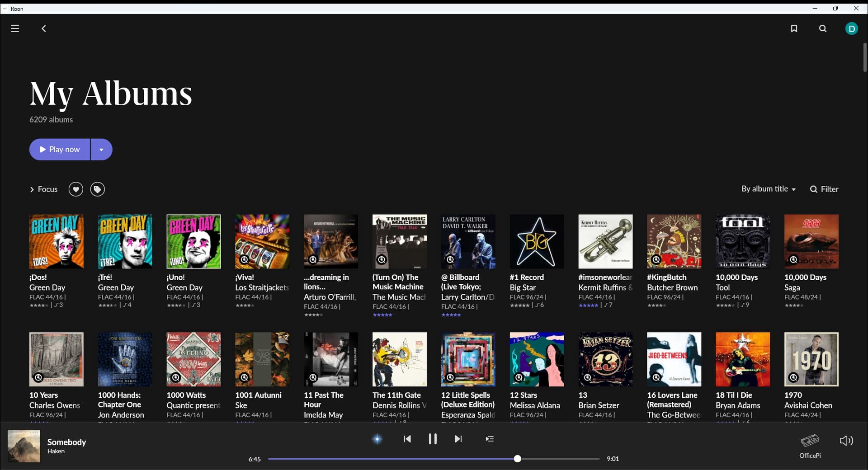Click the #KingButch album title
The height and width of the screenshot is (470, 868).
(666, 277)
